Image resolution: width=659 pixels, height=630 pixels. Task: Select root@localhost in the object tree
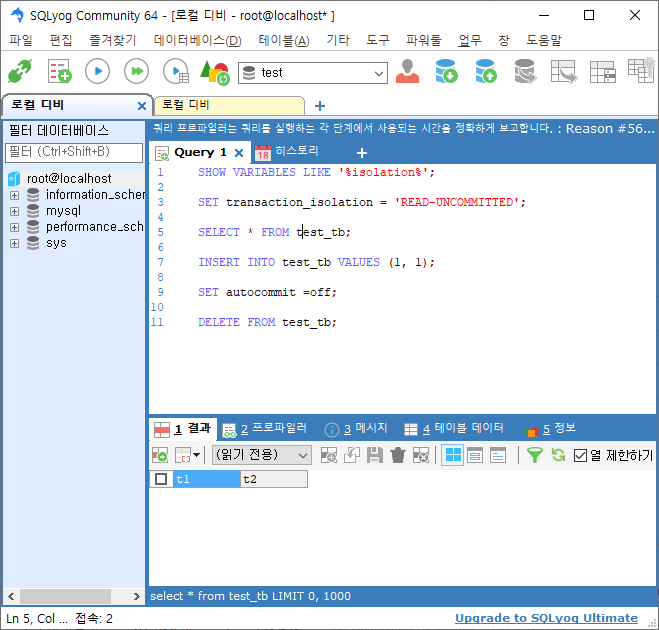tap(69, 179)
